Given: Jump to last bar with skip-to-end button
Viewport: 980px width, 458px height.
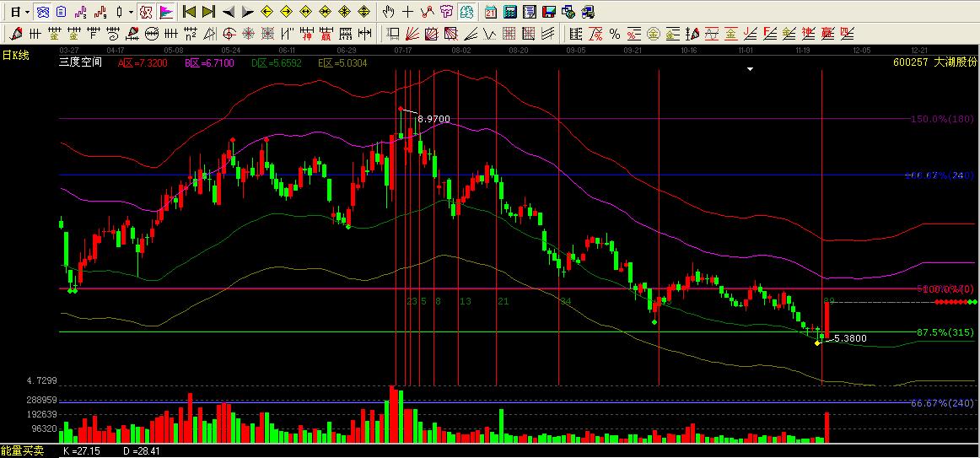Looking at the screenshot, I should pyautogui.click(x=208, y=12).
